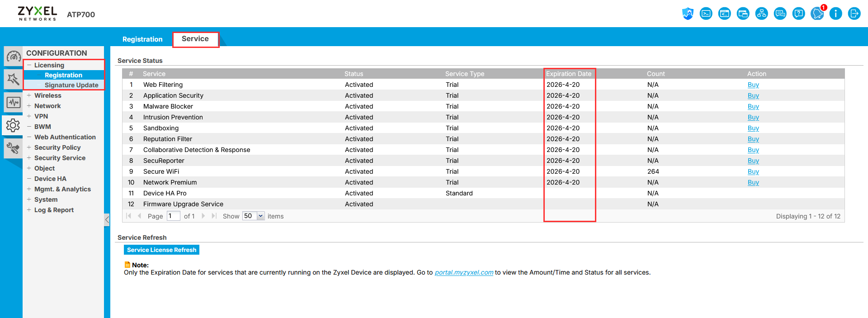This screenshot has height=318, width=868.
Task: Click the Zyxel Networks logo
Action: (x=38, y=13)
